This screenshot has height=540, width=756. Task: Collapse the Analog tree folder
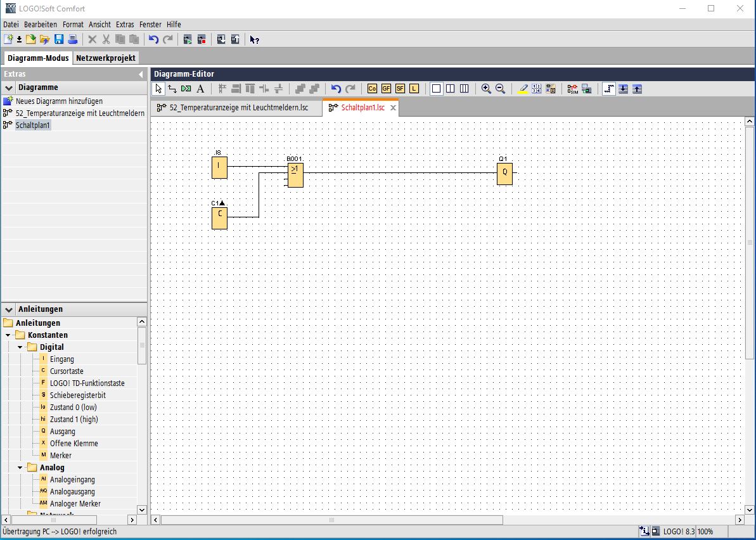coord(20,468)
